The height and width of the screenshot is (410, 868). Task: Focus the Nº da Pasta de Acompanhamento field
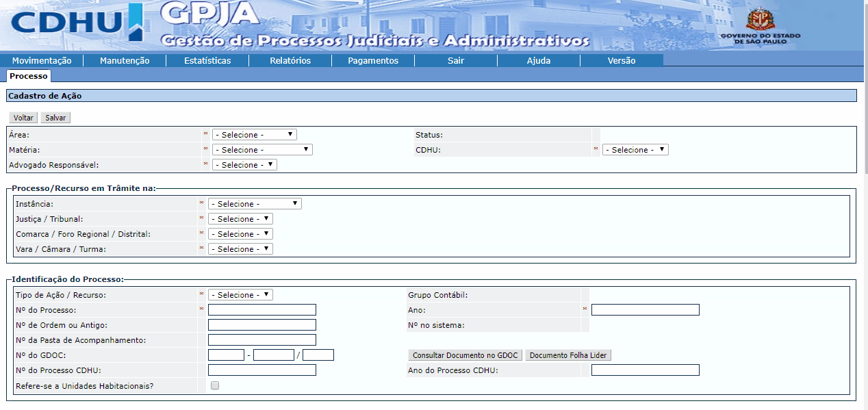pyautogui.click(x=262, y=340)
